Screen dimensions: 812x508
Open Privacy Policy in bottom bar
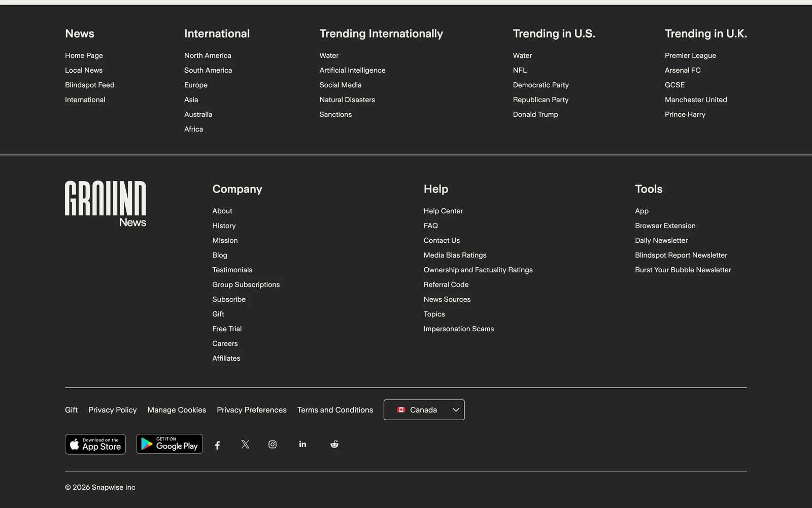click(x=113, y=410)
